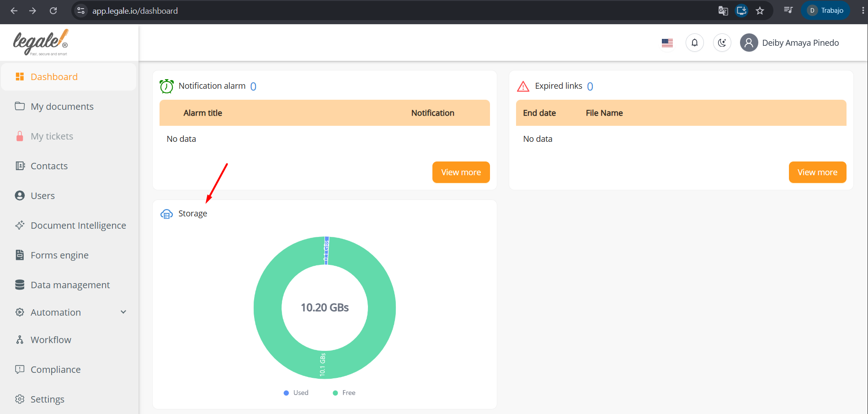Click the Notification column header
The width and height of the screenshot is (868, 414).
click(432, 113)
